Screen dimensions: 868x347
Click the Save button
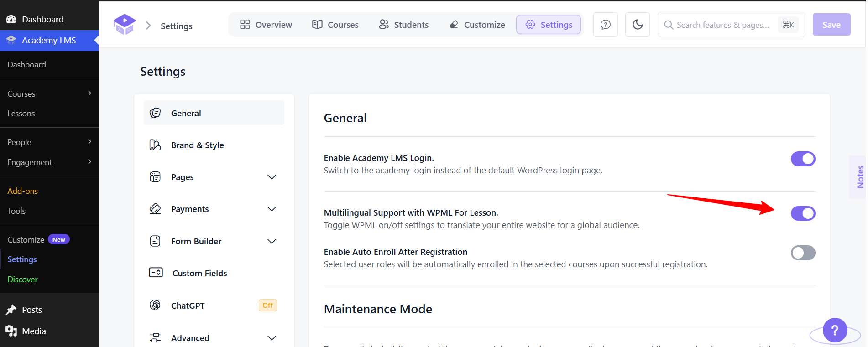pyautogui.click(x=831, y=25)
